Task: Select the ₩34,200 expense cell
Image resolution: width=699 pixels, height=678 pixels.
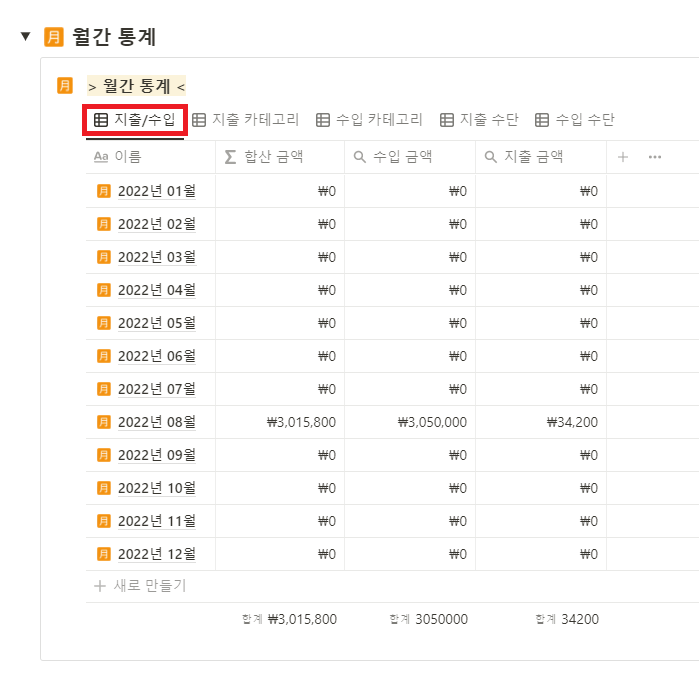Action: coord(541,422)
